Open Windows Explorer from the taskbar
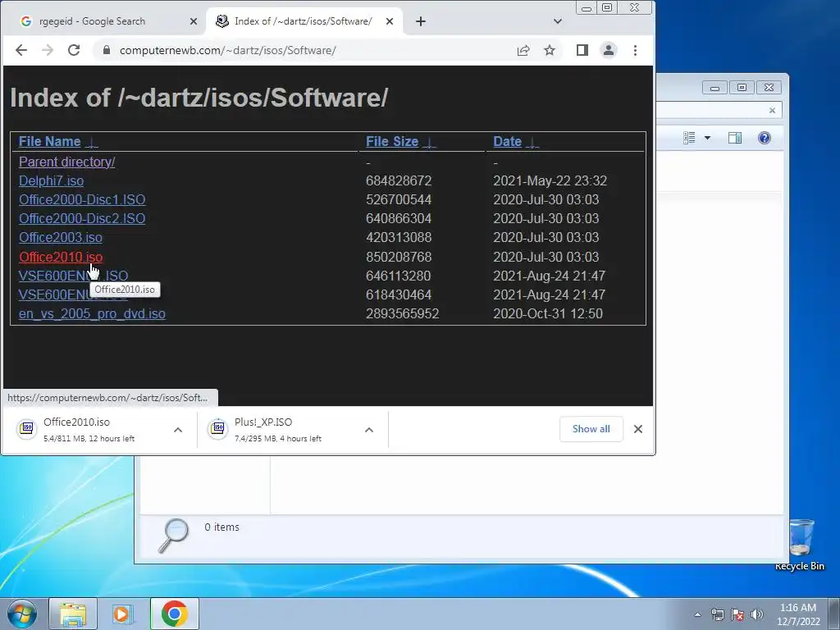 click(73, 614)
